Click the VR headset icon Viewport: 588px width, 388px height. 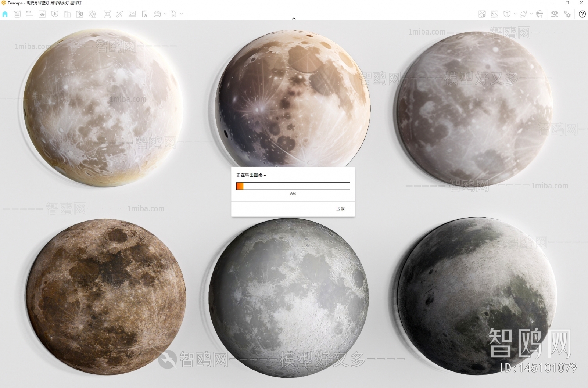pyautogui.click(x=539, y=14)
